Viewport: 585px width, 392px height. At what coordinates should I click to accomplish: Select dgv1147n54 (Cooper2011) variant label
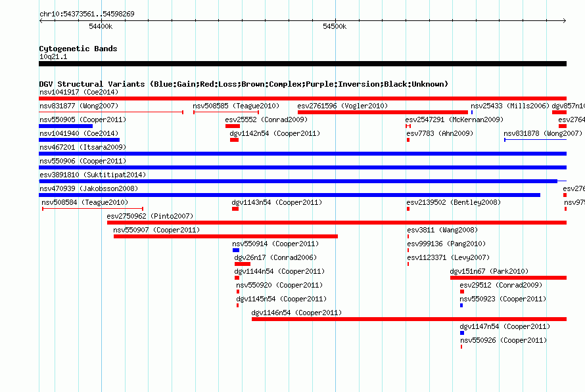(x=505, y=326)
